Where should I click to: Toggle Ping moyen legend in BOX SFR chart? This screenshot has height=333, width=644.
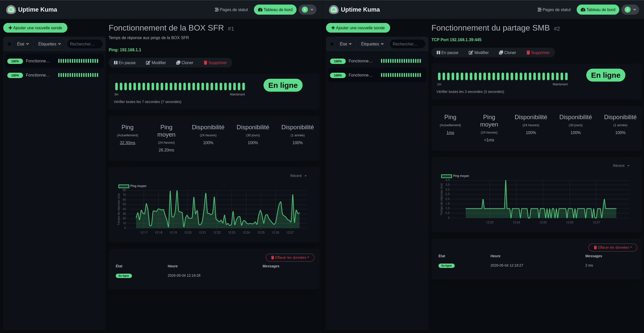pyautogui.click(x=132, y=186)
